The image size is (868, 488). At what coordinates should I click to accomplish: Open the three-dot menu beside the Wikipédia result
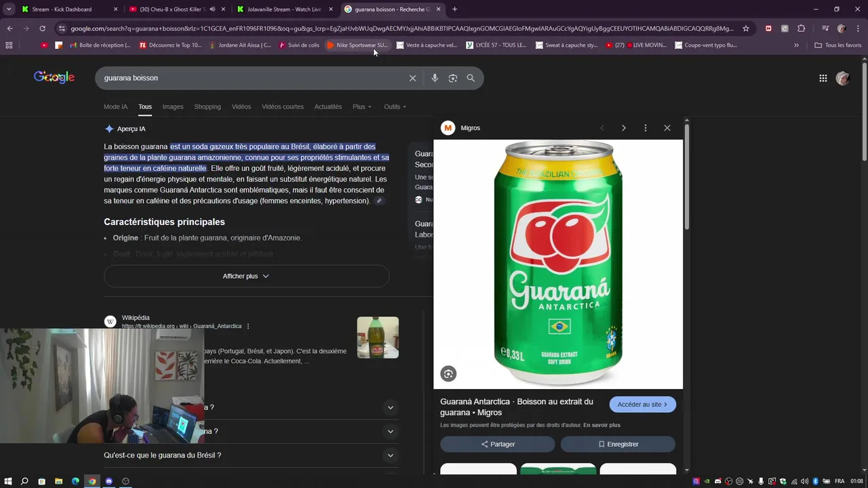coord(248,326)
